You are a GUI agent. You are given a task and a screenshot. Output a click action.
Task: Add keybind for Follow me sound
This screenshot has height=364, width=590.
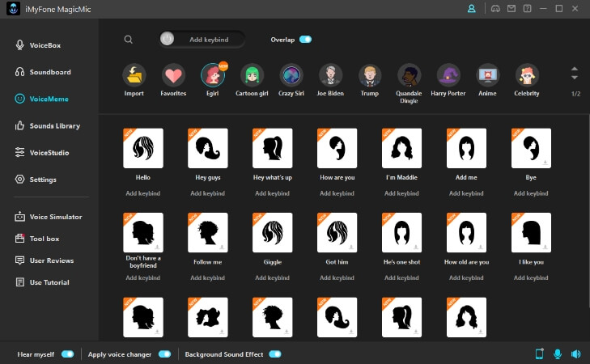coord(208,278)
